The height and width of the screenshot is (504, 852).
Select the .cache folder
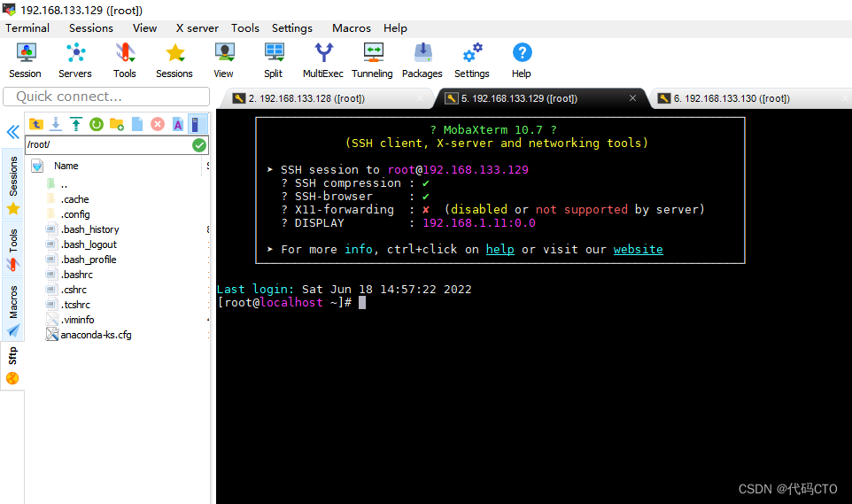[75, 199]
